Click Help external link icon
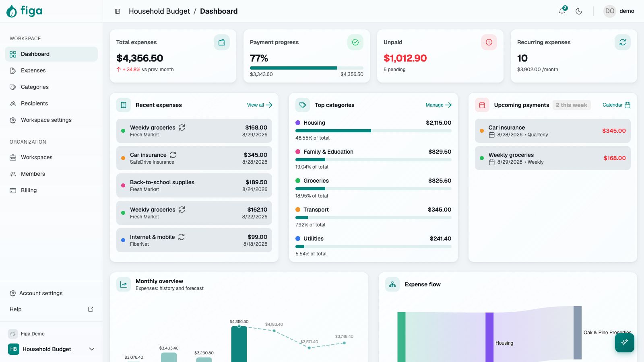The image size is (644, 362). (91, 309)
